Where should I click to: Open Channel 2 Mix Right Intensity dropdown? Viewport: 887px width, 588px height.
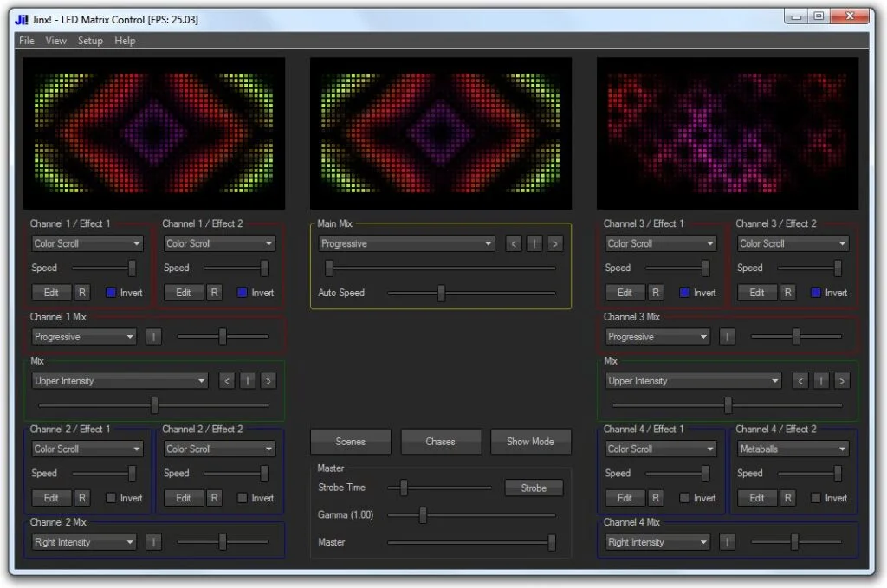pyautogui.click(x=84, y=542)
